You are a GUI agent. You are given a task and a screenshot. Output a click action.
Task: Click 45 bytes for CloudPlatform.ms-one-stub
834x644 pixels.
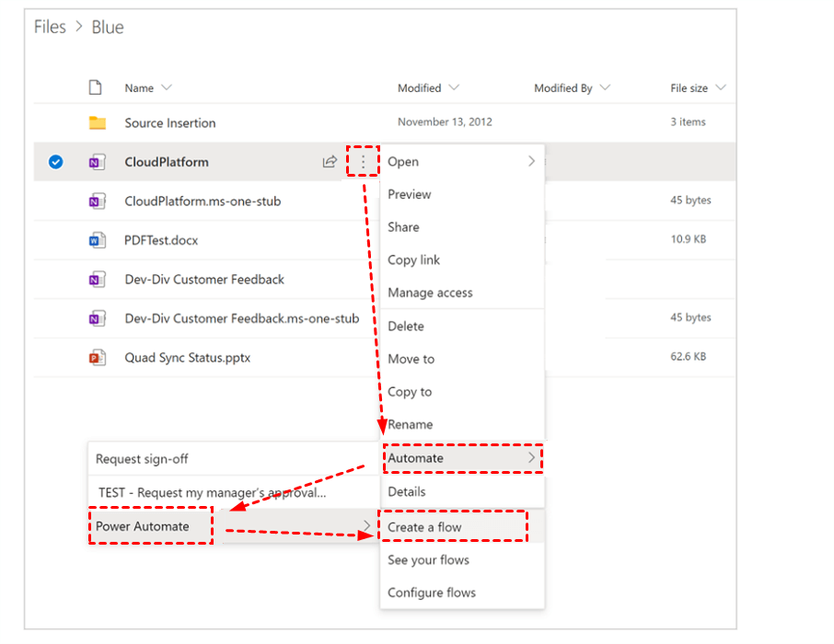pyautogui.click(x=690, y=200)
